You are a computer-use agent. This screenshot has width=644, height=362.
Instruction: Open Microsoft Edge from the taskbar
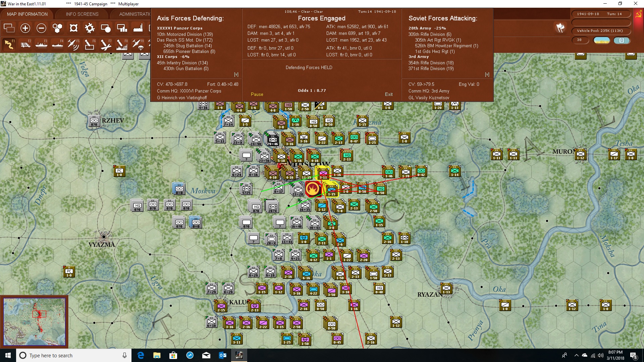pyautogui.click(x=141, y=355)
